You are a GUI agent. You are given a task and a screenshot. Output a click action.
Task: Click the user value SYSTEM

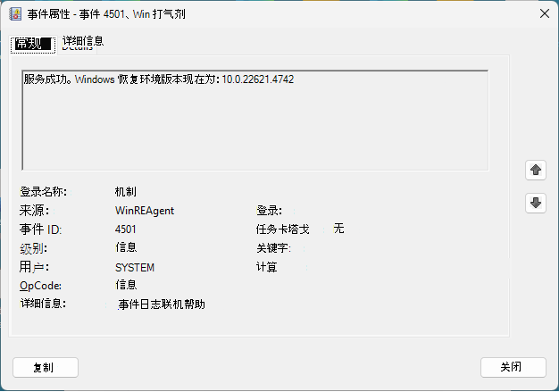135,267
